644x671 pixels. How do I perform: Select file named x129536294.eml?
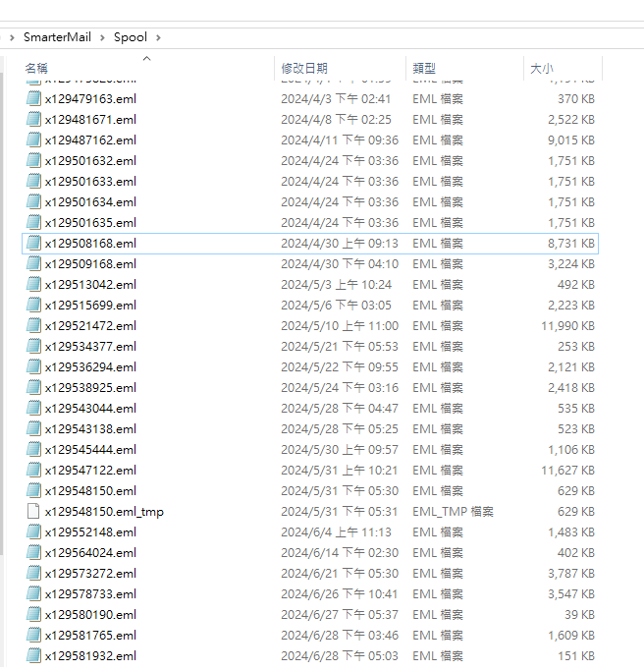click(90, 366)
